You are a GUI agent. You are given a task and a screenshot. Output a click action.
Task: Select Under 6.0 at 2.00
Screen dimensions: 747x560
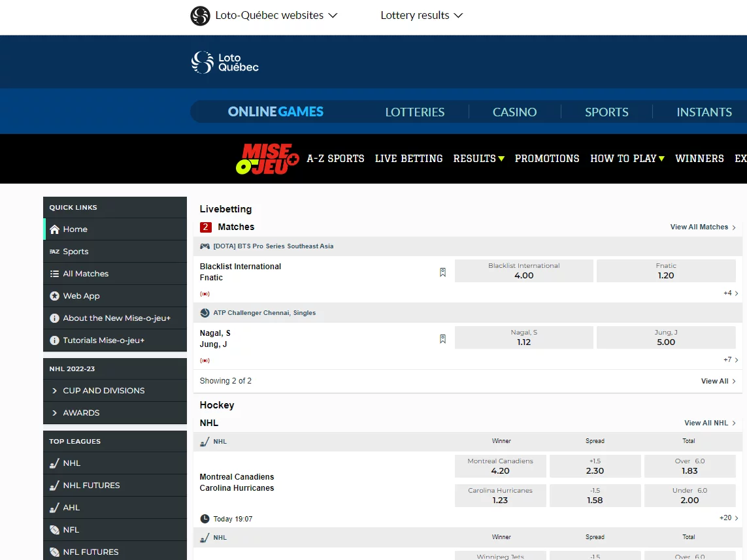click(x=690, y=496)
